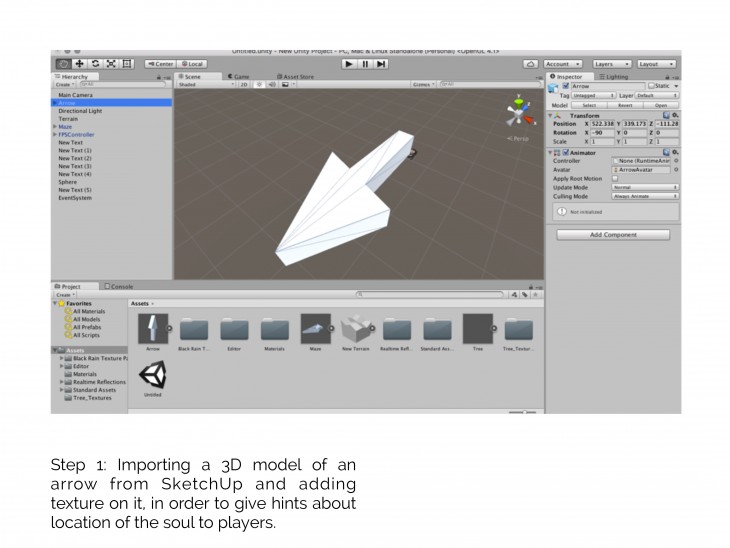Click the Step forward button

click(x=381, y=64)
